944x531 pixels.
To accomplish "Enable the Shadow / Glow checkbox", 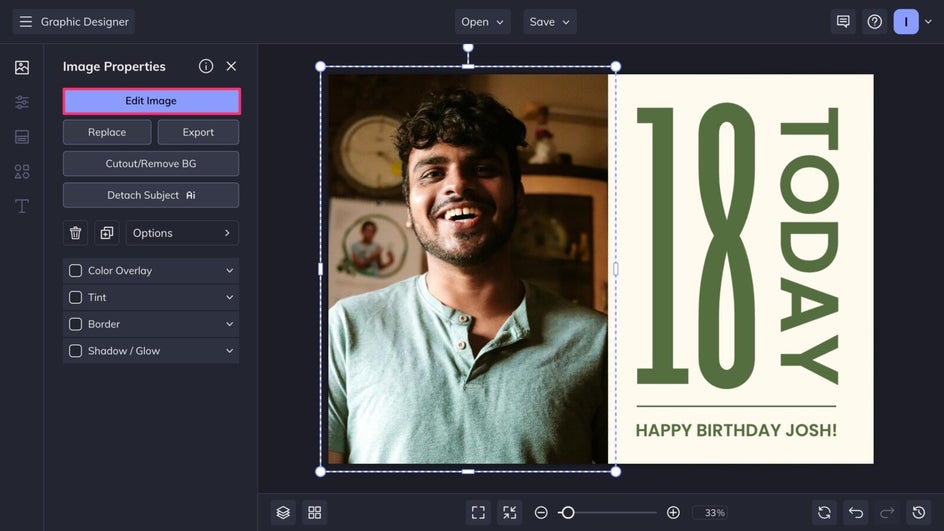I will (x=75, y=351).
